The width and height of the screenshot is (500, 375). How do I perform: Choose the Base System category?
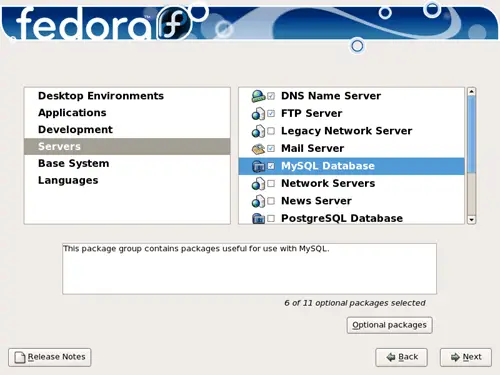pos(127,163)
